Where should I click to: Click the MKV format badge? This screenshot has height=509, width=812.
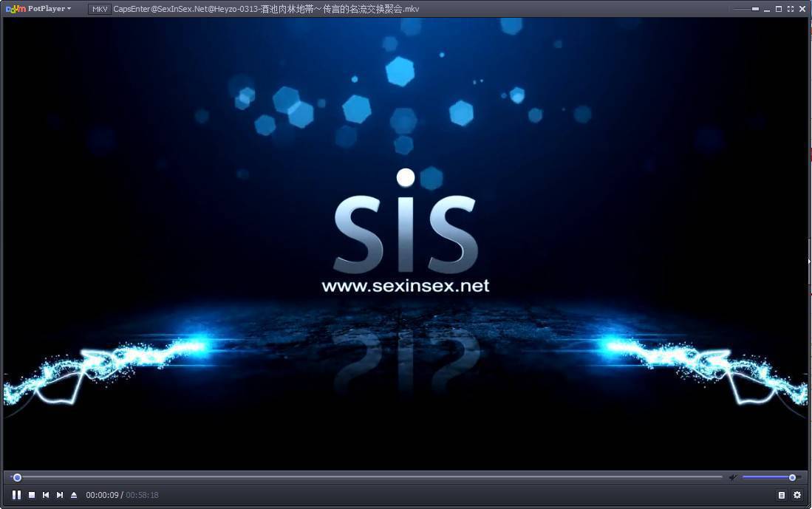[x=100, y=9]
